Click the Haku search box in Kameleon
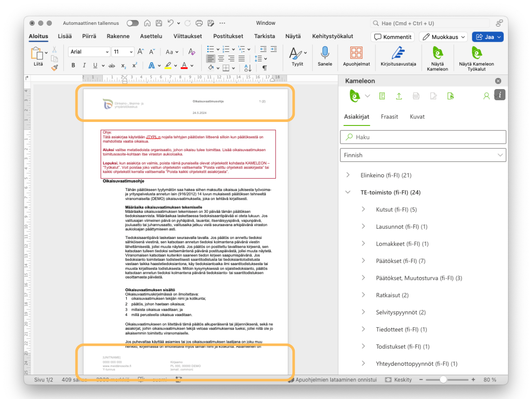532x399 pixels. click(423, 137)
